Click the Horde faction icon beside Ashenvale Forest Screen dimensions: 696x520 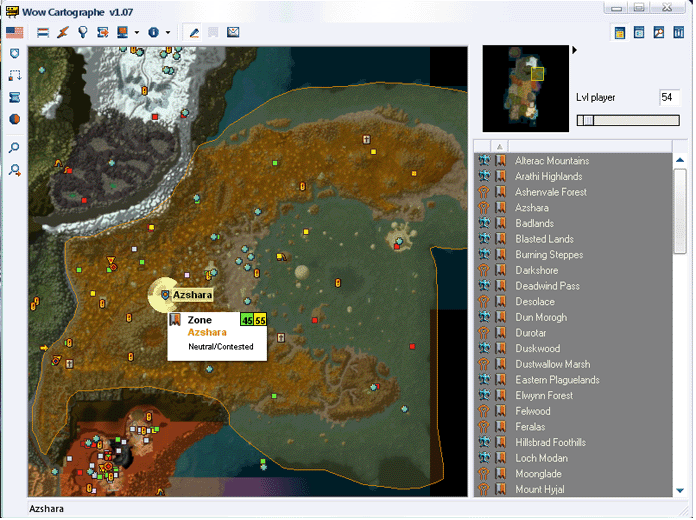(484, 192)
